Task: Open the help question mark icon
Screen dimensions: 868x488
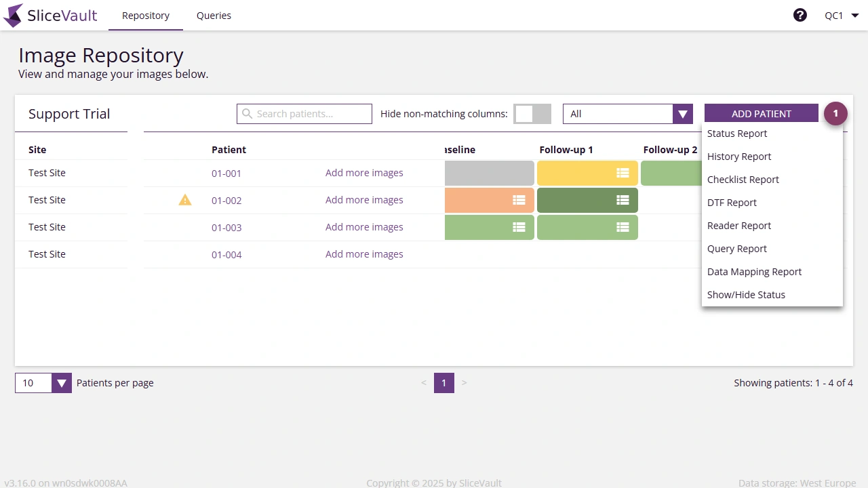Action: 800,14
